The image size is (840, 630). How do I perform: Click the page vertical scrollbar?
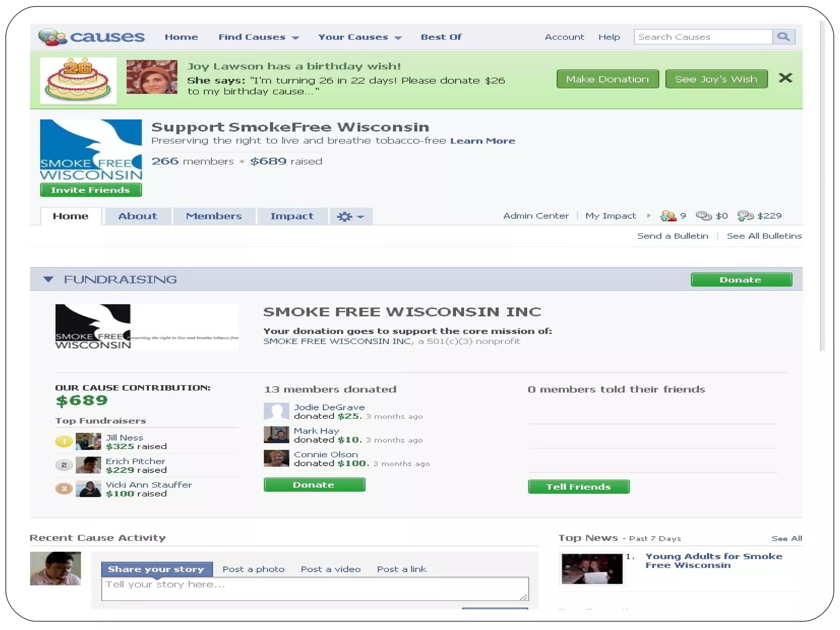[x=822, y=185]
